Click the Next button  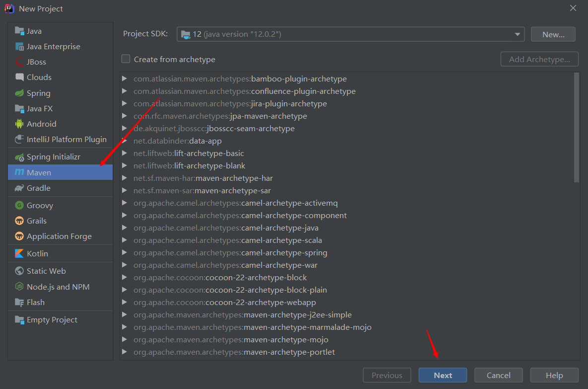443,375
